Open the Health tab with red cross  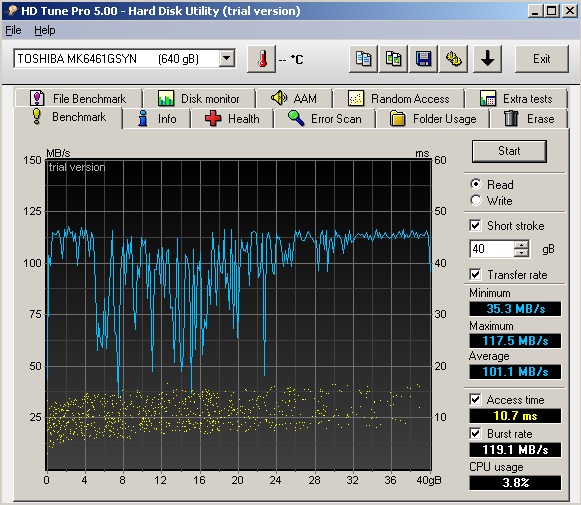pos(232,119)
